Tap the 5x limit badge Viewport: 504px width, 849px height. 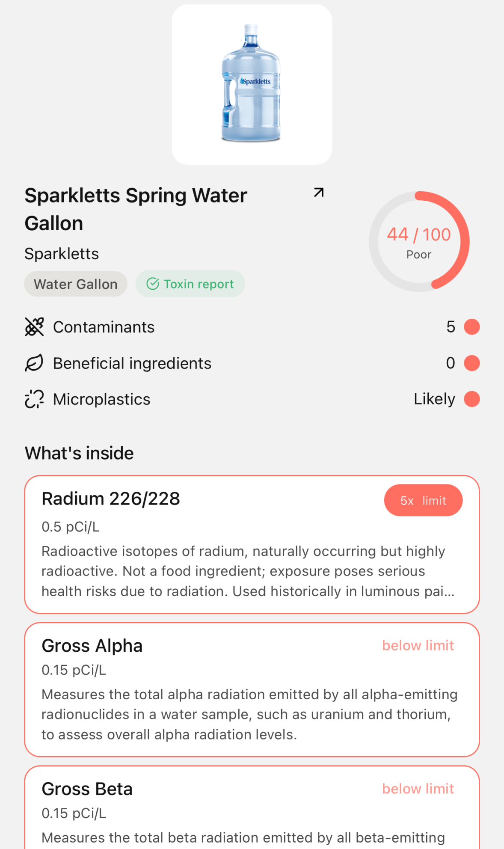pyautogui.click(x=423, y=500)
